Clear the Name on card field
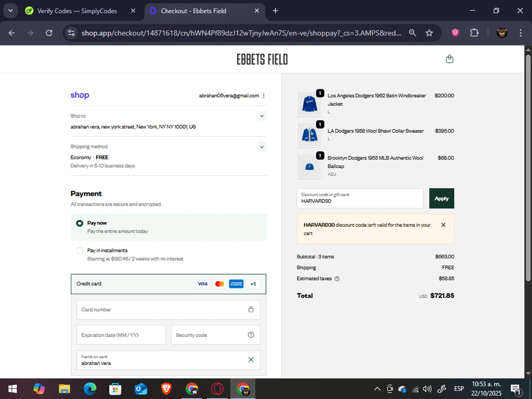Viewport: 532px width, 399px height. pos(251,360)
